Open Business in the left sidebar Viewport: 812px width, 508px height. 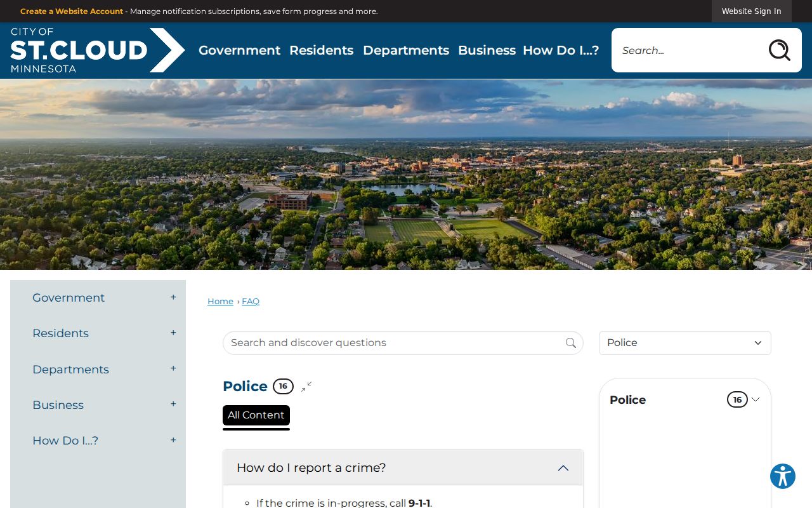coord(58,405)
